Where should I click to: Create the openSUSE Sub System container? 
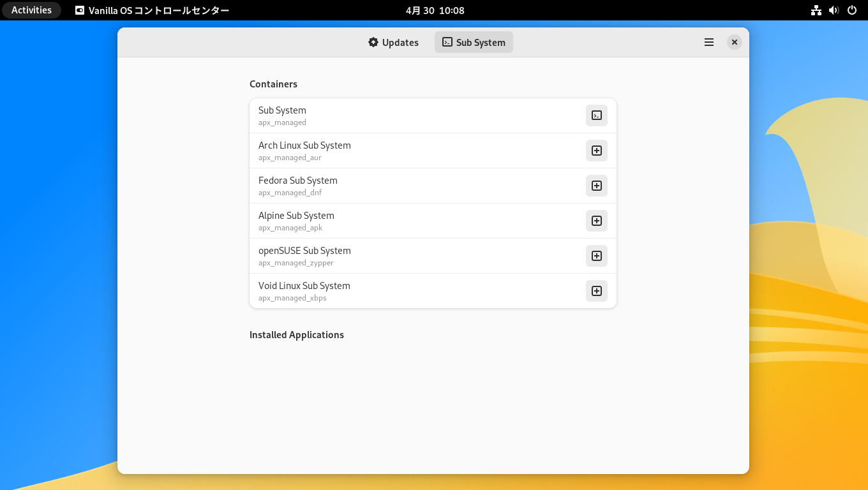click(x=596, y=256)
